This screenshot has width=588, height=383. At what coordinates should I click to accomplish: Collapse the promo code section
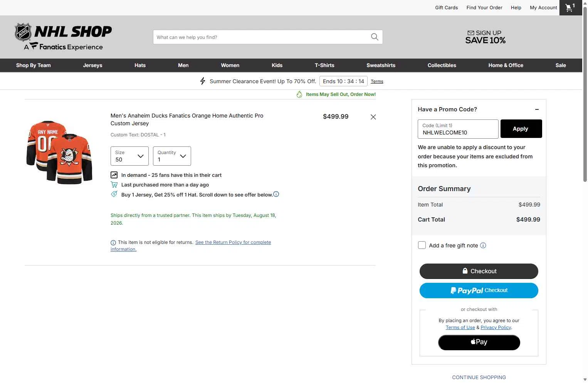(x=537, y=109)
